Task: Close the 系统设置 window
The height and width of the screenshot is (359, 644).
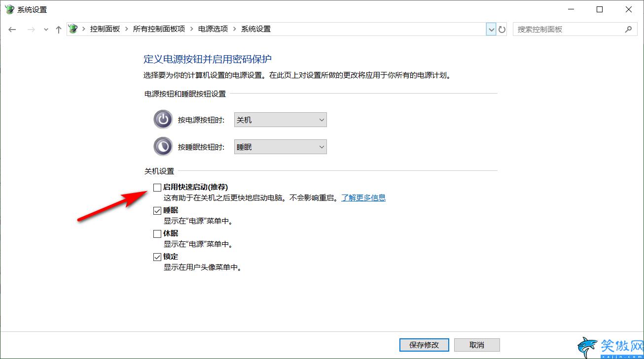Action: [x=629, y=9]
